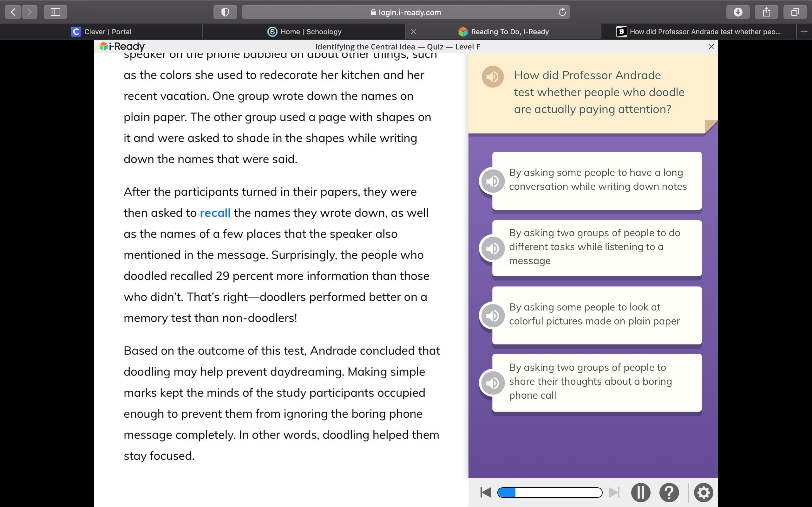Play audio for 'colorful pictures' answer
Screen dimensions: 812x507
(x=493, y=316)
